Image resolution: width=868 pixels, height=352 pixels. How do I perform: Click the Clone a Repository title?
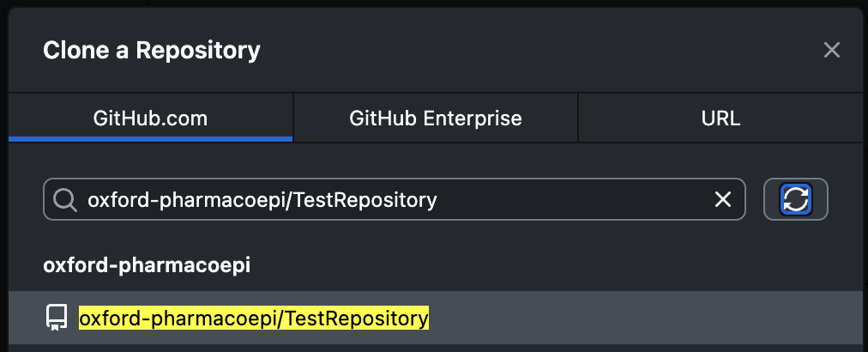tap(152, 50)
